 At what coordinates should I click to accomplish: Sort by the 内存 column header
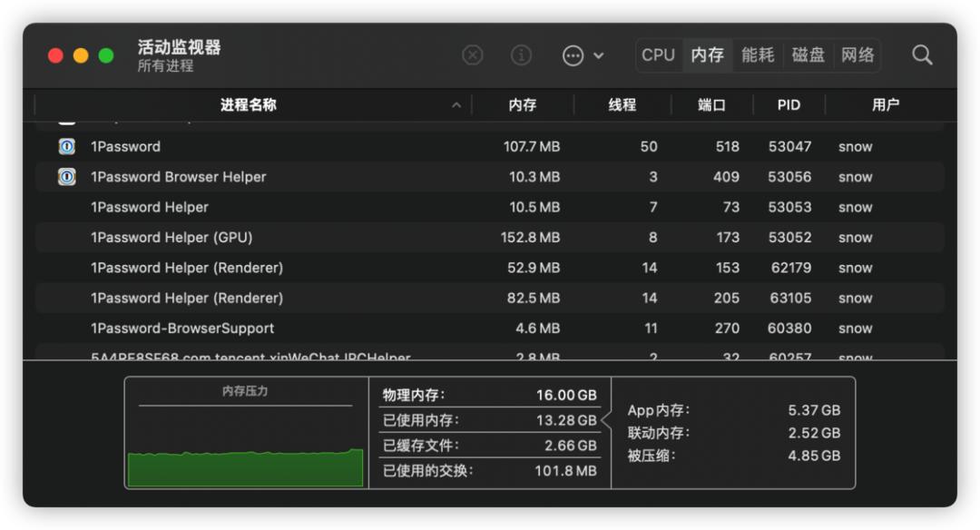pyautogui.click(x=523, y=105)
